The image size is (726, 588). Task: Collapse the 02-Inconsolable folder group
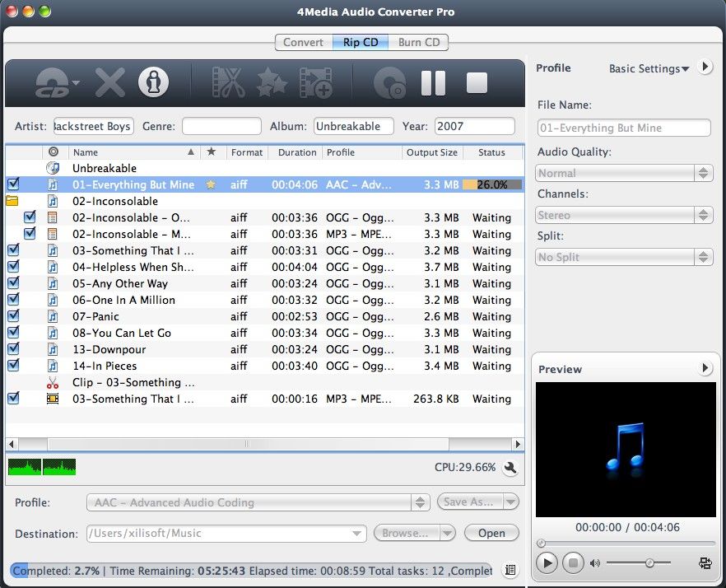point(12,201)
